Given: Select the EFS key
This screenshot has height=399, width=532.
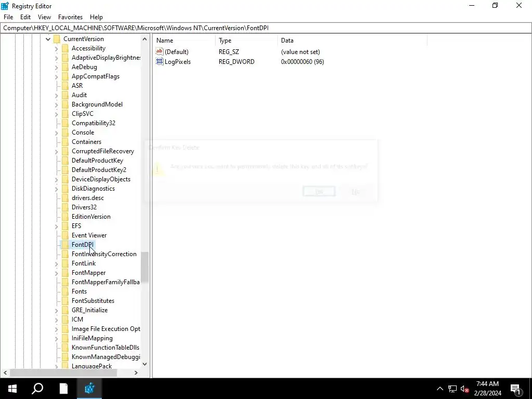Looking at the screenshot, I should [x=76, y=226].
